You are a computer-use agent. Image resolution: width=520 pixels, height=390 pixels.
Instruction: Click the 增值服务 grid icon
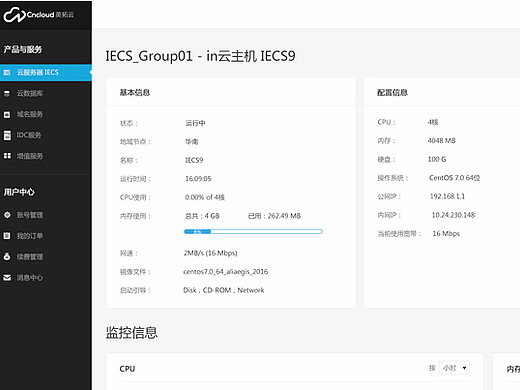point(7,156)
